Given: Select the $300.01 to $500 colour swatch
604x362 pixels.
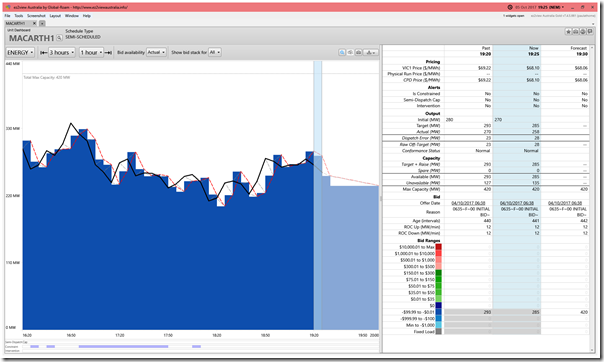Looking at the screenshot, I should coord(438,266).
